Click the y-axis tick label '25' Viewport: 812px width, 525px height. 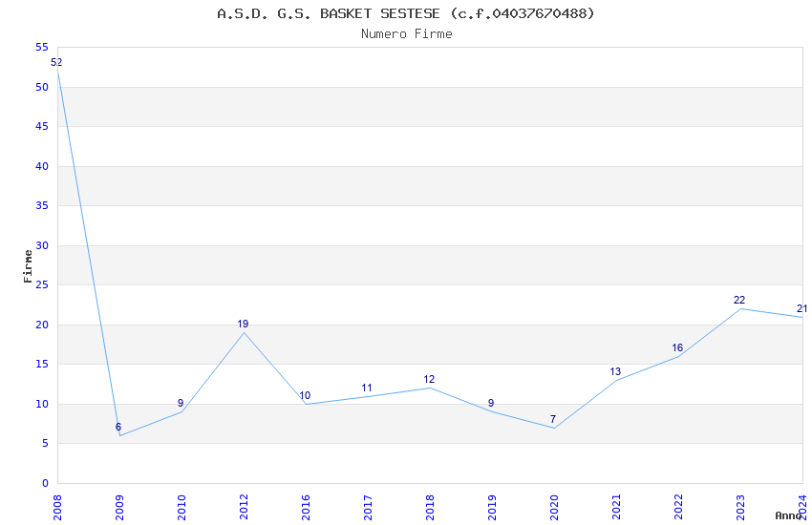click(x=42, y=285)
